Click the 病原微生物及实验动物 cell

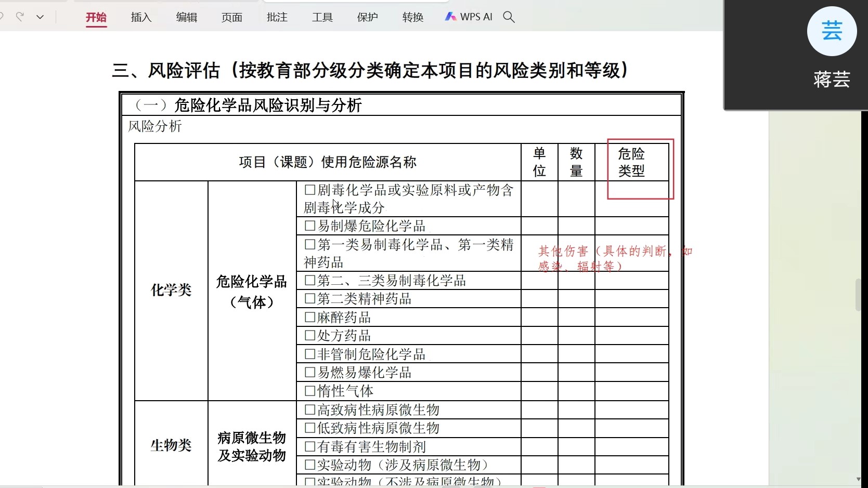click(x=252, y=446)
